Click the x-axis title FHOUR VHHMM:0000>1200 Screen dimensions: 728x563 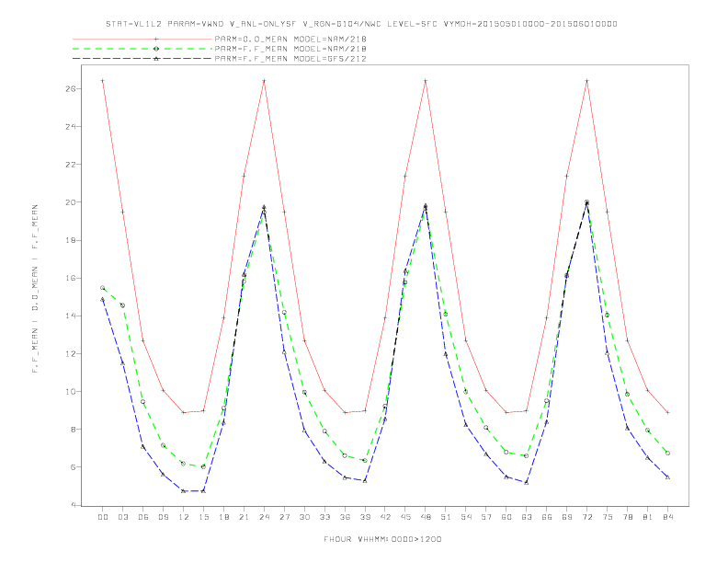382,539
